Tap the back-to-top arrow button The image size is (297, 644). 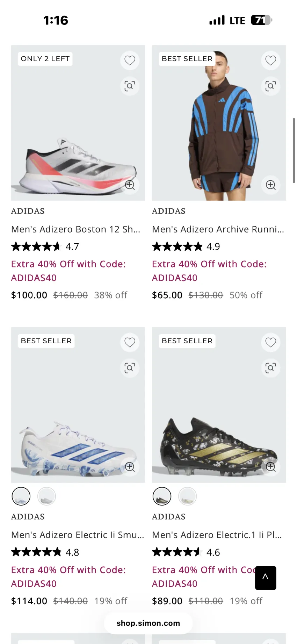(266, 578)
